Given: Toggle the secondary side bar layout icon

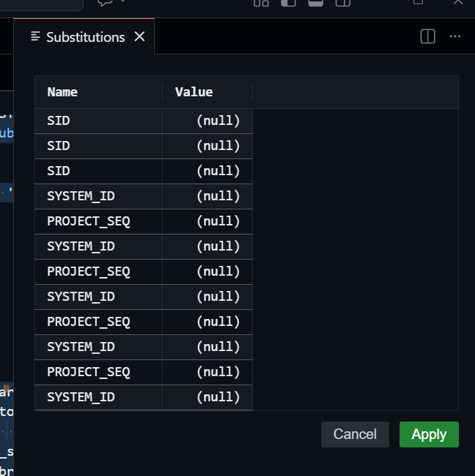Looking at the screenshot, I should point(342,2).
